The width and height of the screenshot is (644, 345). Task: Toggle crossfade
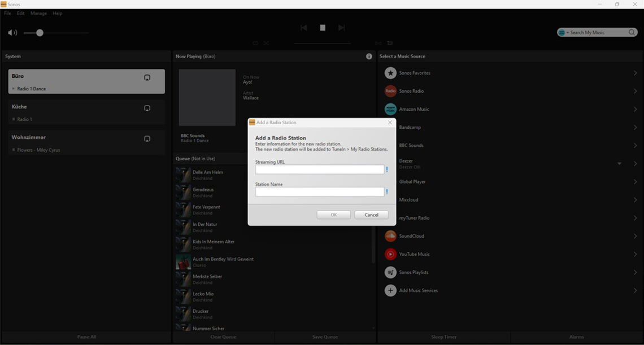[x=378, y=43]
